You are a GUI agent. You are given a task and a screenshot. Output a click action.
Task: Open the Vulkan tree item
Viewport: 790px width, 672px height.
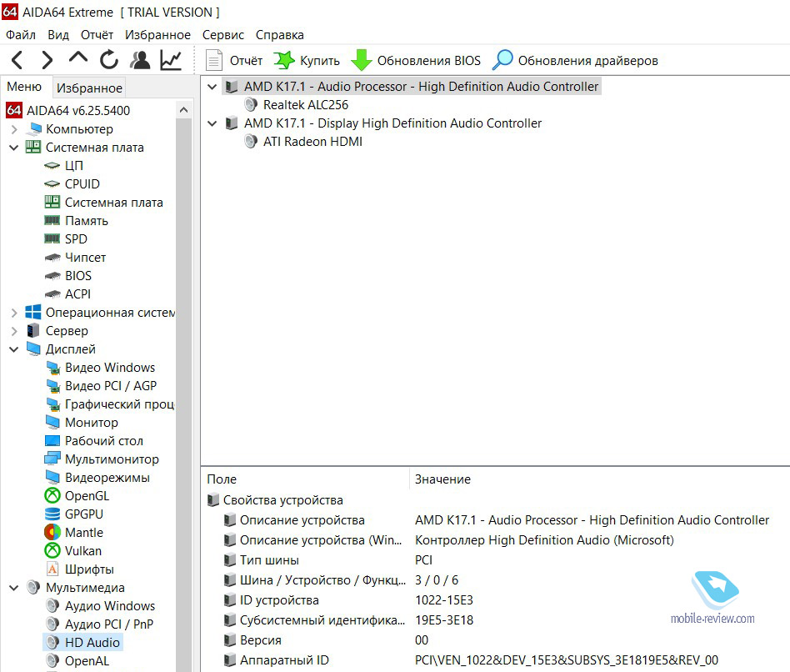(x=73, y=551)
